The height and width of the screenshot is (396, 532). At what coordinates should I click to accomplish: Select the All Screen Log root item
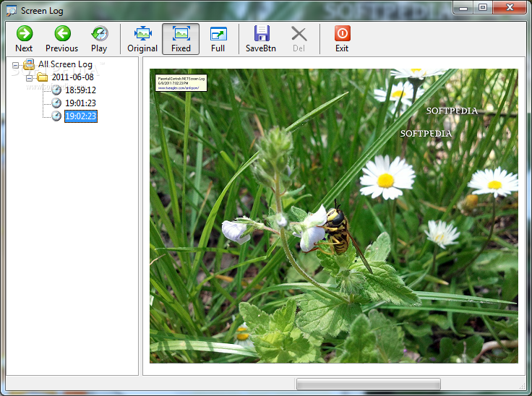click(65, 64)
